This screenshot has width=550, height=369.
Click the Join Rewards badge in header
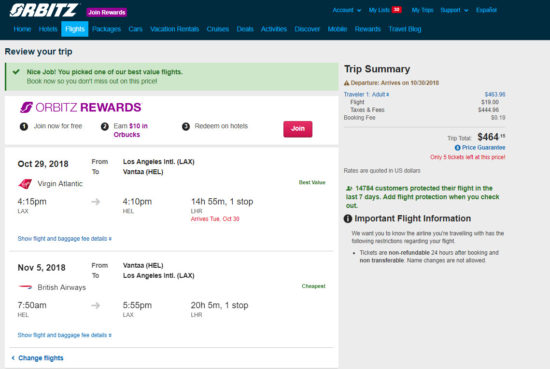click(x=107, y=12)
